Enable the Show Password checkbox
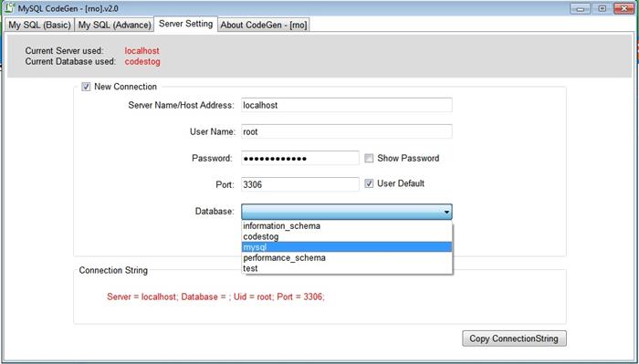 tap(369, 159)
